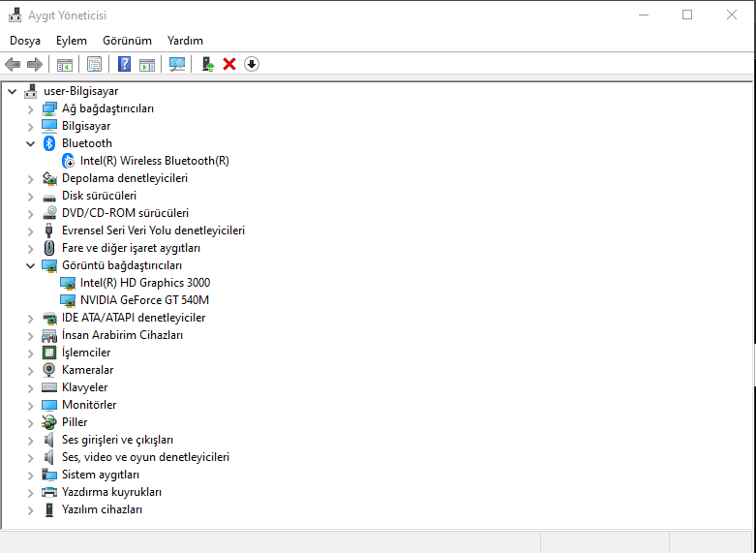This screenshot has height=553, width=756.
Task: Click the blue Help question mark icon
Action: click(x=125, y=64)
